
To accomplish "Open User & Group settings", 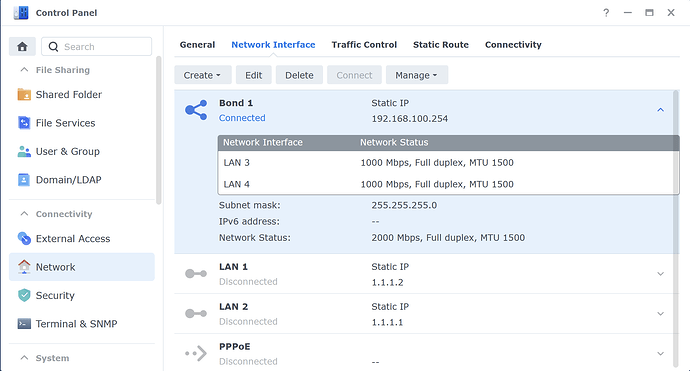I will click(81, 151).
